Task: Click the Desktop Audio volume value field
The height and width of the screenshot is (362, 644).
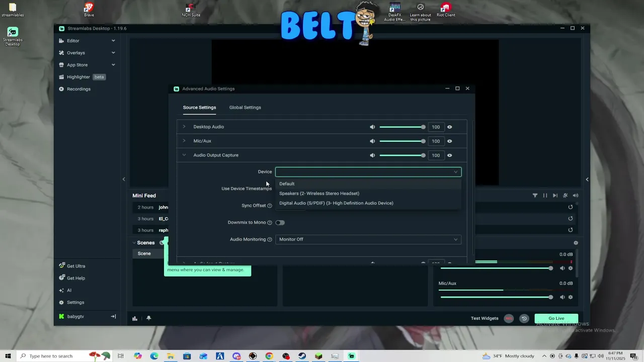Action: click(436, 127)
